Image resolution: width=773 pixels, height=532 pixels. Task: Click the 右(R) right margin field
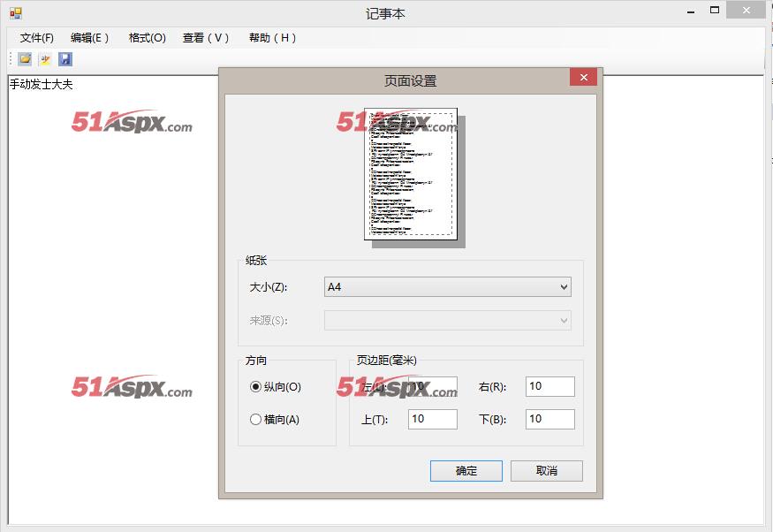point(549,386)
